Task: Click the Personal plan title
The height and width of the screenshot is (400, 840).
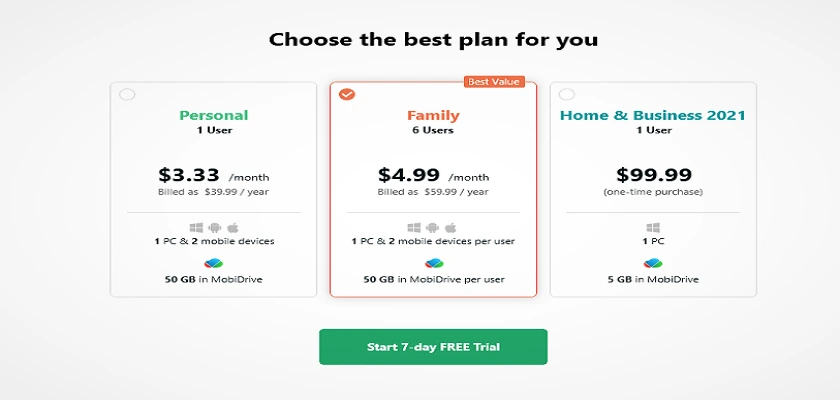Action: tap(214, 116)
